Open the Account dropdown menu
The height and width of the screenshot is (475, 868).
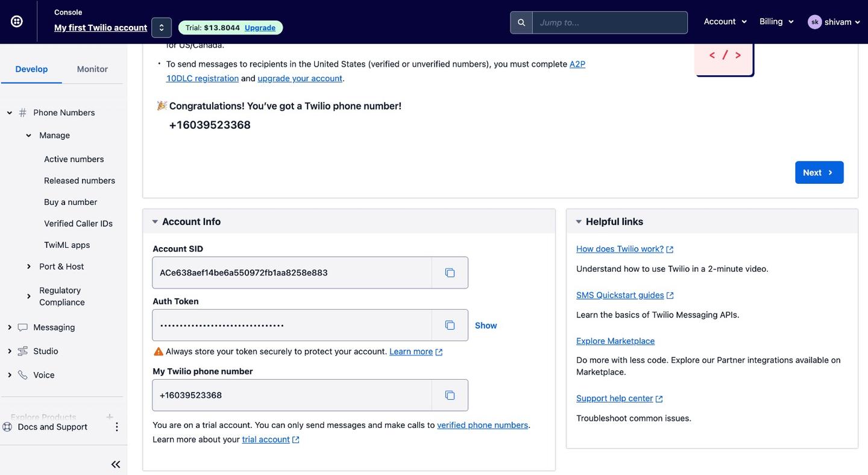pos(726,22)
